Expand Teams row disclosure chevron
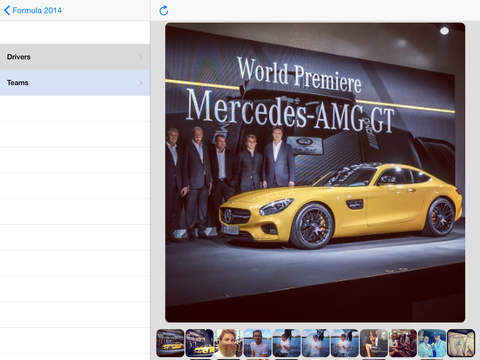The height and width of the screenshot is (360, 480). tap(140, 83)
